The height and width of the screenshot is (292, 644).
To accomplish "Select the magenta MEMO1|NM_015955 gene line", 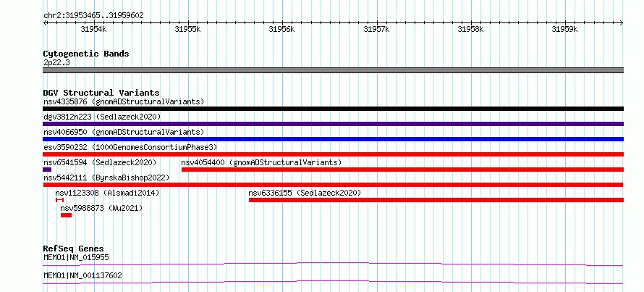I will click(333, 264).
